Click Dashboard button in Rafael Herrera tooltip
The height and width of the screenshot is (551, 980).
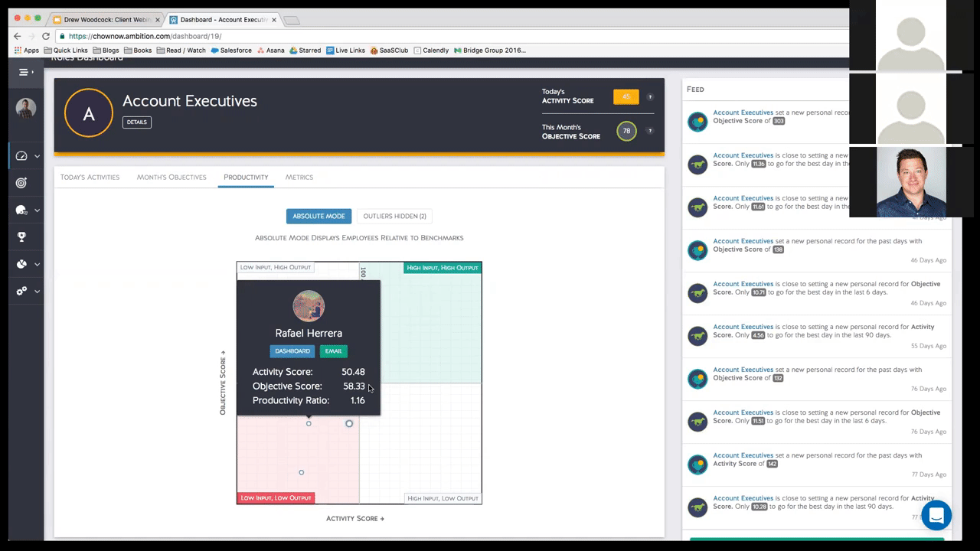pyautogui.click(x=292, y=351)
